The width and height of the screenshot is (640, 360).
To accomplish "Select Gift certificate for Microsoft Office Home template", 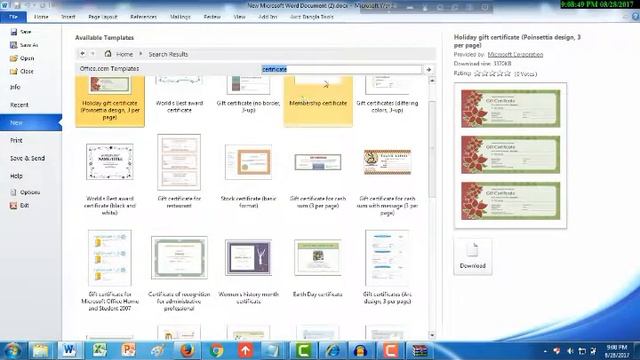I will coord(110,271).
